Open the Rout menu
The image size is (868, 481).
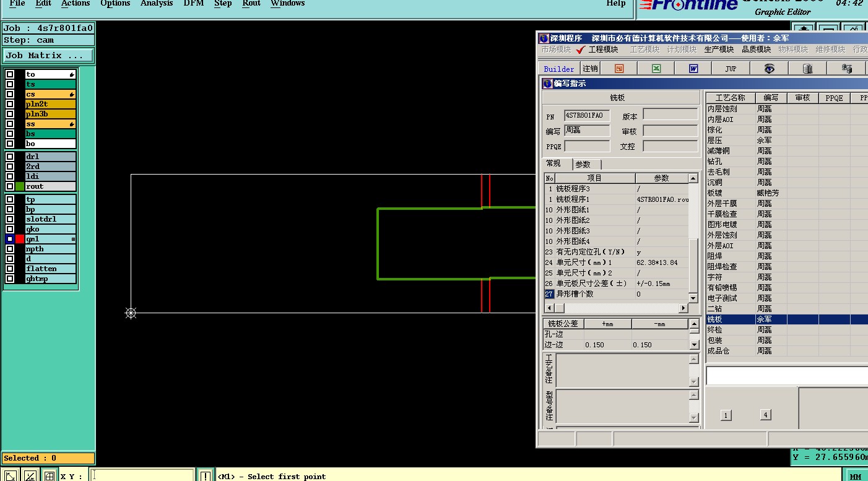[x=251, y=3]
